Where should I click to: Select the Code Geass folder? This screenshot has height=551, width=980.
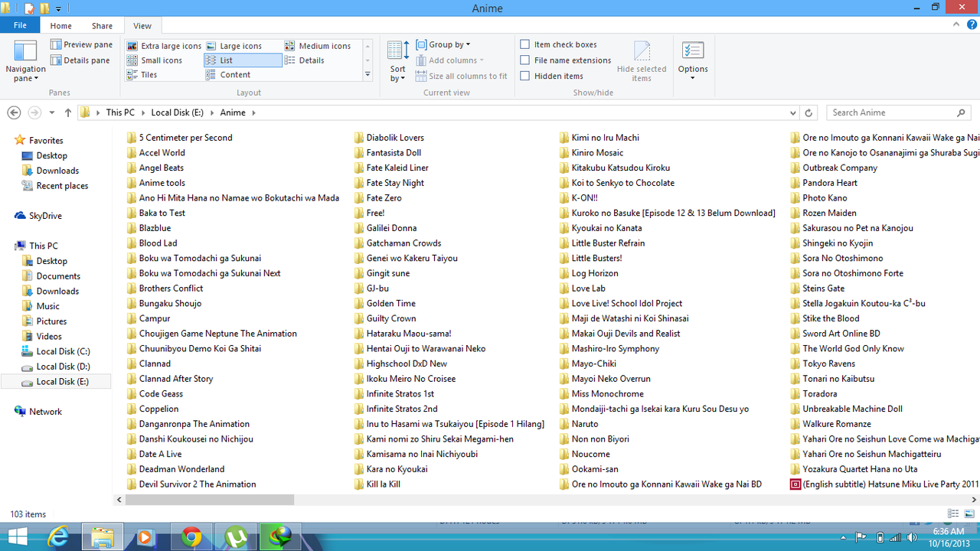(155, 394)
